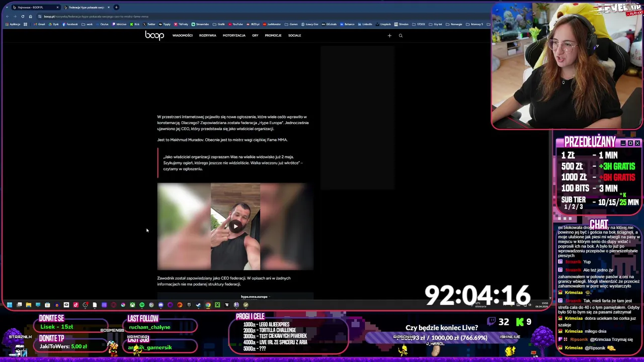Open the Kick bookmark
The image size is (644, 362).
[x=134, y=24]
